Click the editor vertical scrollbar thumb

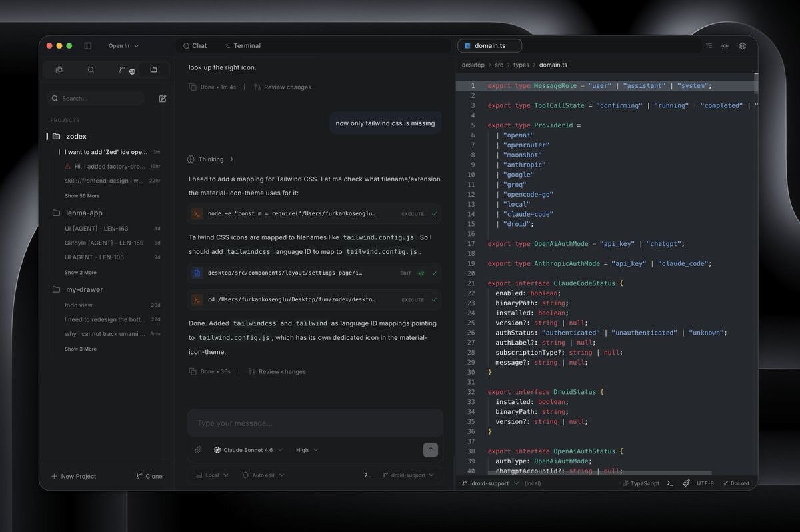[755, 83]
